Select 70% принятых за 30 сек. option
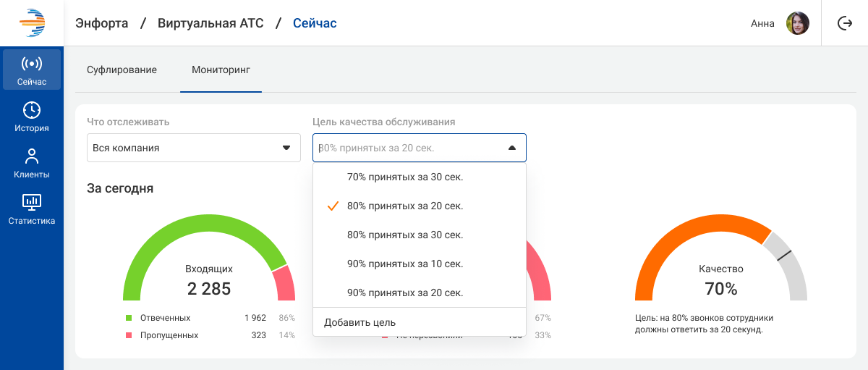868x370 pixels. tap(405, 177)
